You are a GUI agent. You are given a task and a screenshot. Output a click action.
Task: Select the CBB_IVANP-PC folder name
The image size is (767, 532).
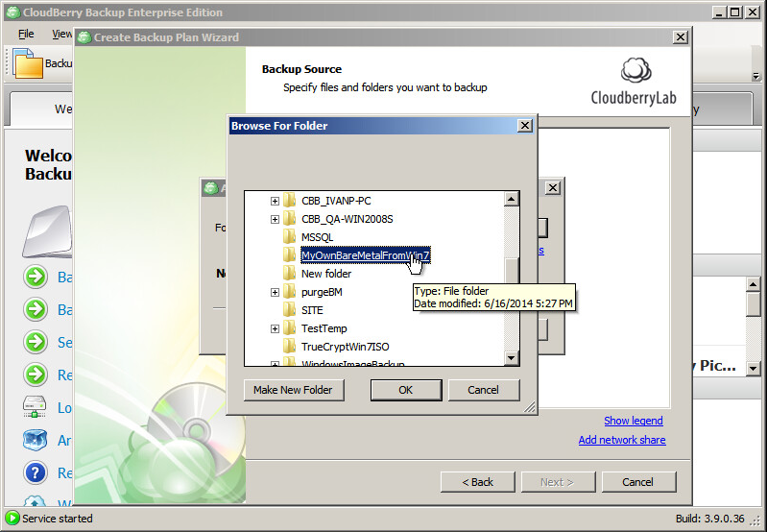[x=336, y=201]
